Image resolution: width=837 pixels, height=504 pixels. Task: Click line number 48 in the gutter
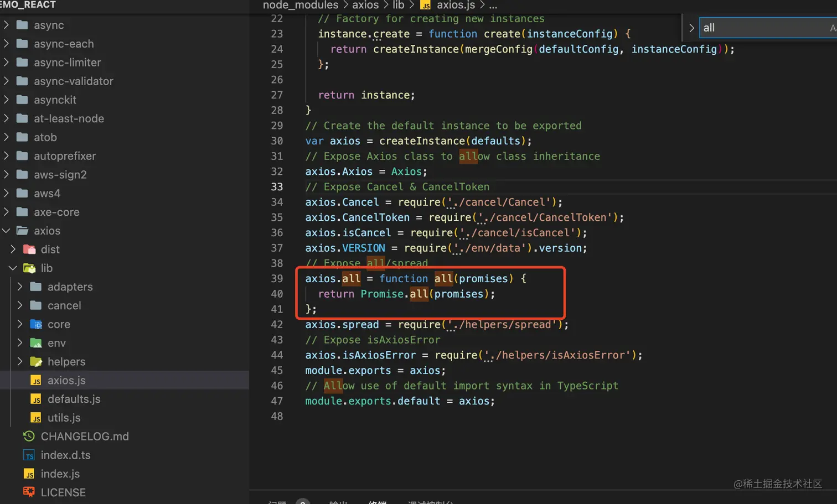point(277,416)
